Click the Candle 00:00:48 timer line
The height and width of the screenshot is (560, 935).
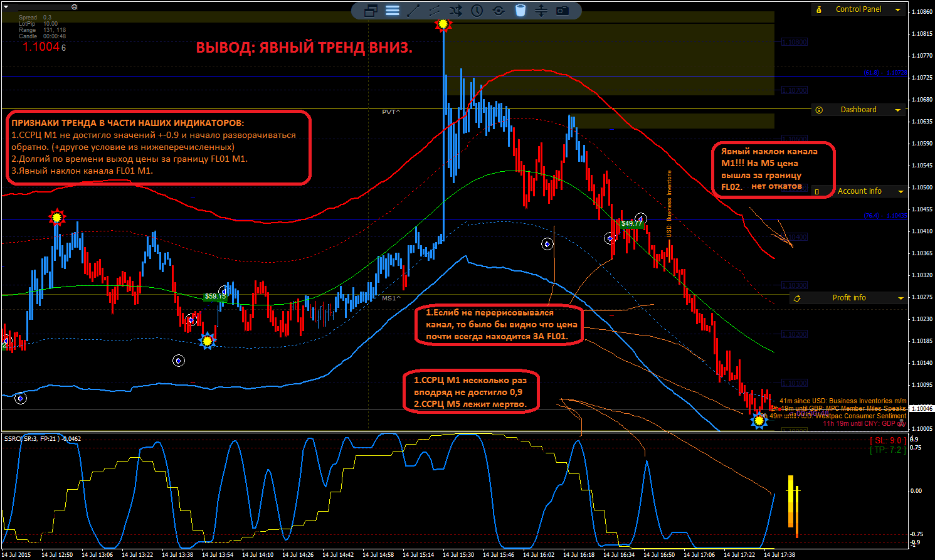pyautogui.click(x=42, y=36)
